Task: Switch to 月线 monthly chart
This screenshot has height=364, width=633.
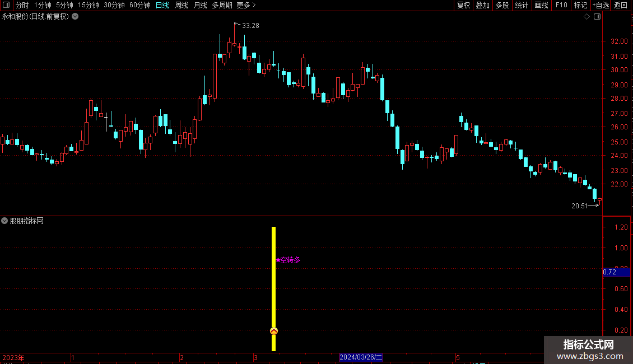Action: point(200,5)
